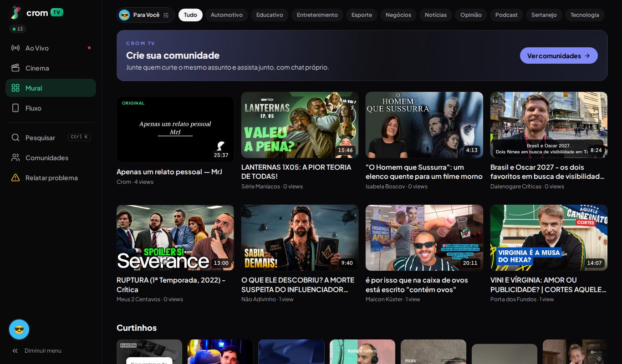Select the Automotivo category chip
622x364 pixels.
click(227, 15)
